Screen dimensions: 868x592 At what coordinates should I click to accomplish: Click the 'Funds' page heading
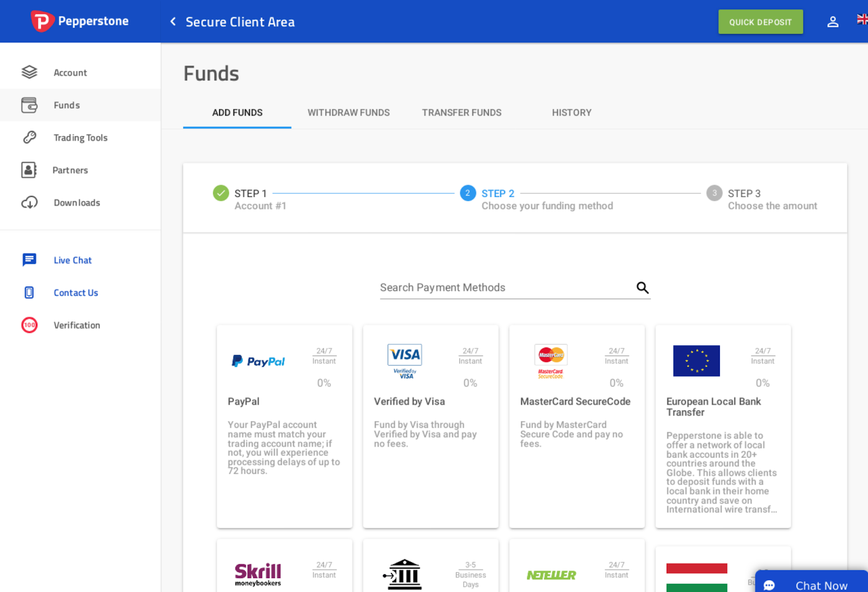[211, 73]
